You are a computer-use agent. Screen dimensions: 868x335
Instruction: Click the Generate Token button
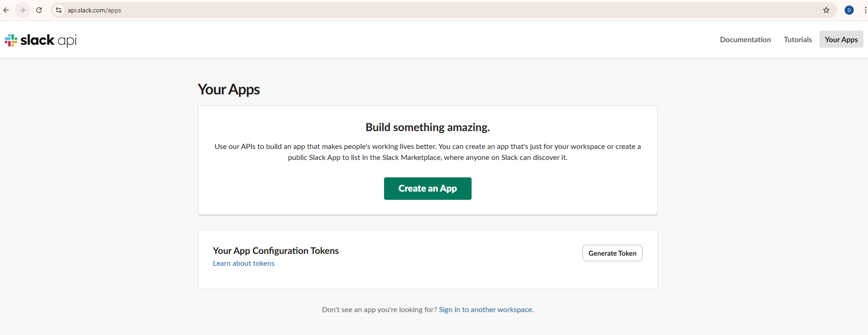(612, 253)
